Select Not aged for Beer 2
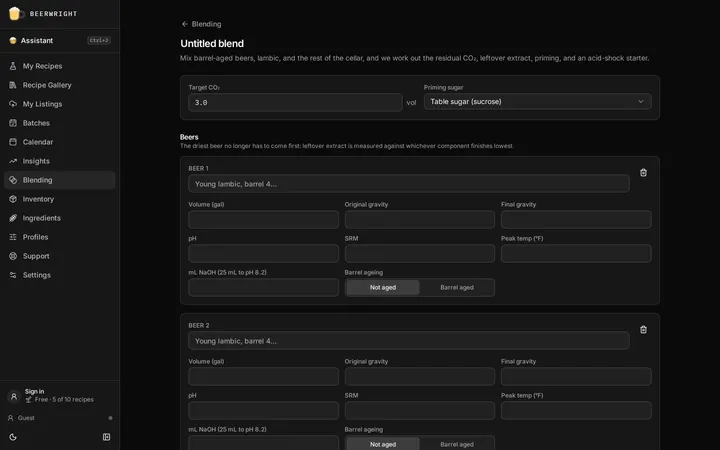The width and height of the screenshot is (720, 450). (x=382, y=444)
